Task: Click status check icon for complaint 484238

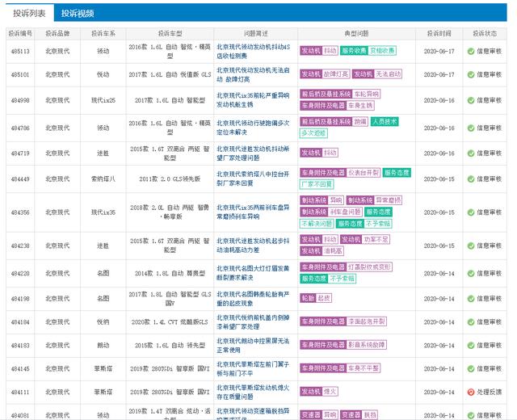Action: 471,246
